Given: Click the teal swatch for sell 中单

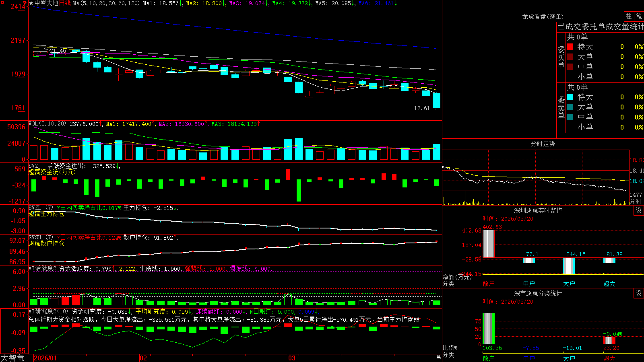Looking at the screenshot, I should (570, 117).
